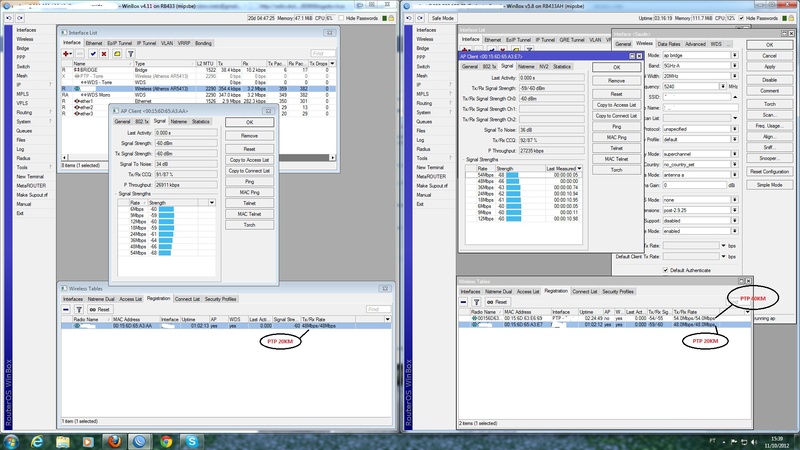Screen dimensions: 800x450
Task: Toggle the Default Authenticate checkbox
Action: point(665,270)
